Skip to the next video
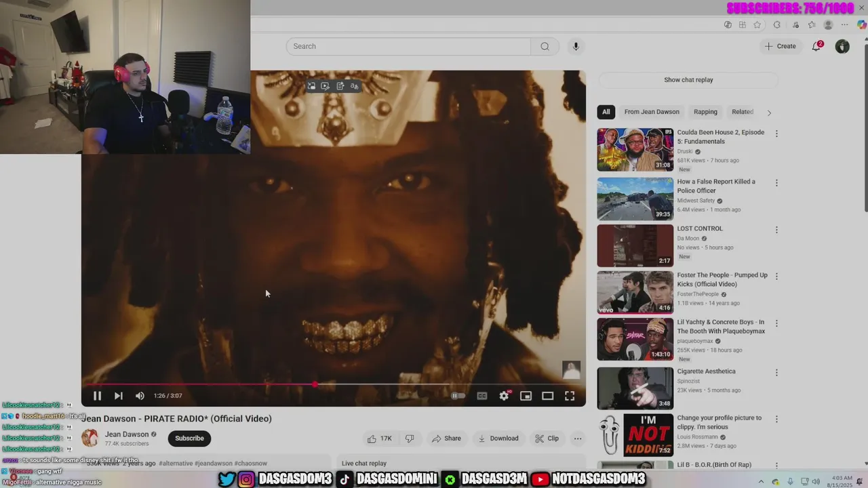Image resolution: width=868 pixels, height=488 pixels. click(119, 396)
